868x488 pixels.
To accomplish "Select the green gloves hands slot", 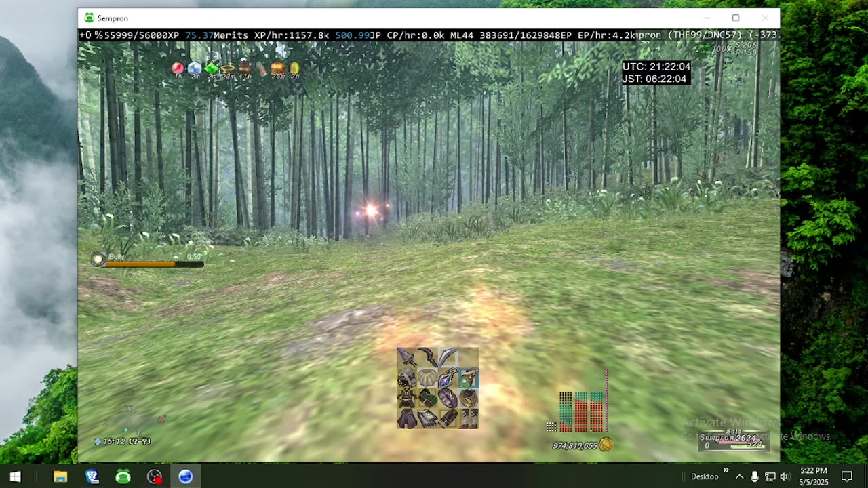I will [427, 399].
